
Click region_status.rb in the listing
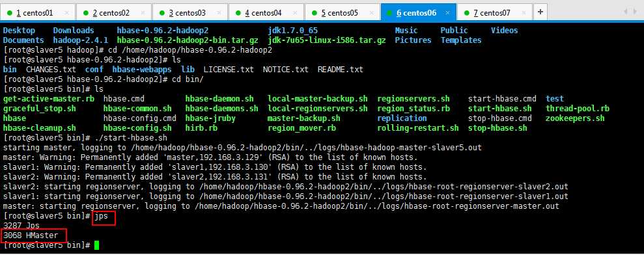click(413, 109)
